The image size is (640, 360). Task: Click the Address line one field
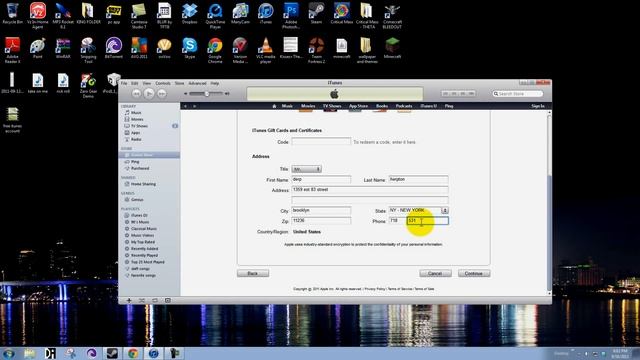(x=370, y=190)
